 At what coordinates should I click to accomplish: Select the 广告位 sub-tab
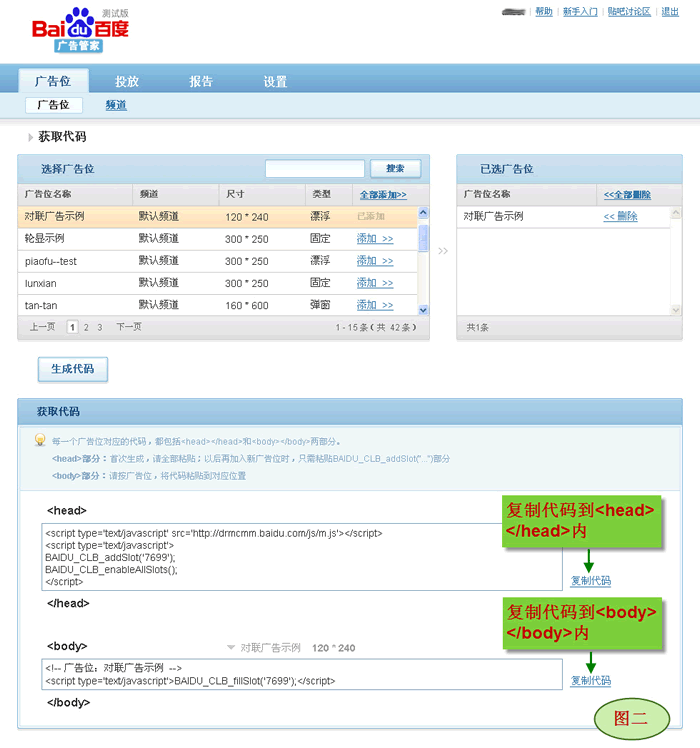click(53, 105)
